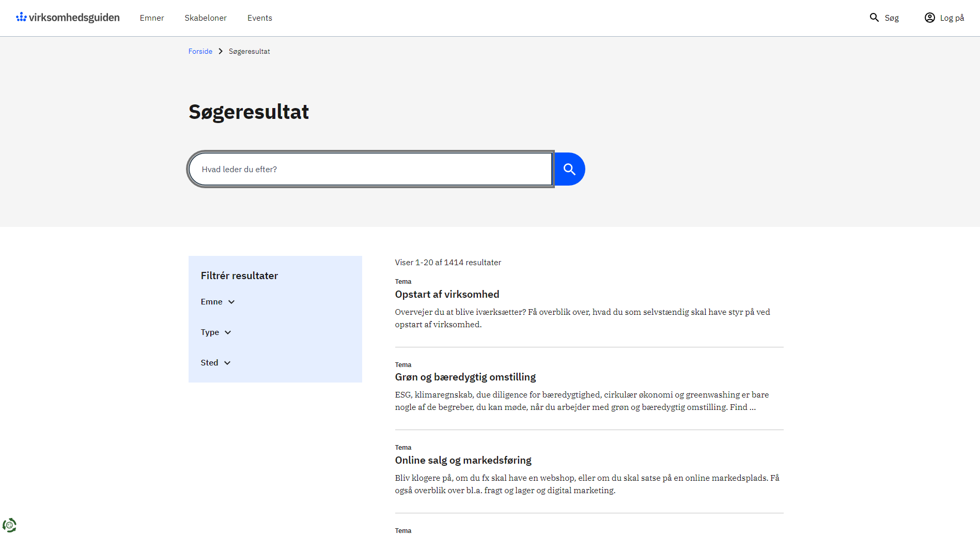Open the cookie settings icon
Screen dimensions: 980x534
point(9,525)
